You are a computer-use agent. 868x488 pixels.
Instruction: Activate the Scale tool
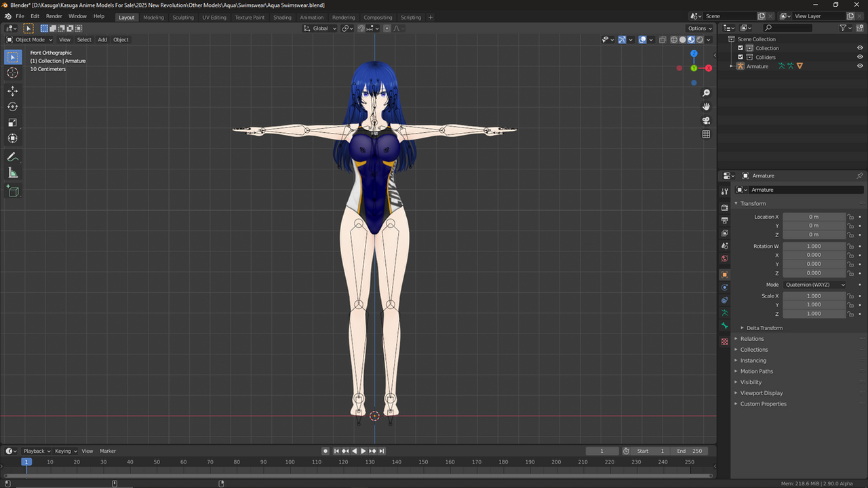pyautogui.click(x=13, y=123)
